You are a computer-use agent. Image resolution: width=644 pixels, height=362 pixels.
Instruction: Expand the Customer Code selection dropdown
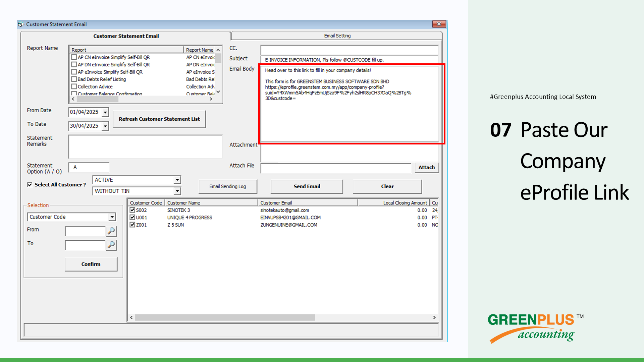tap(112, 217)
